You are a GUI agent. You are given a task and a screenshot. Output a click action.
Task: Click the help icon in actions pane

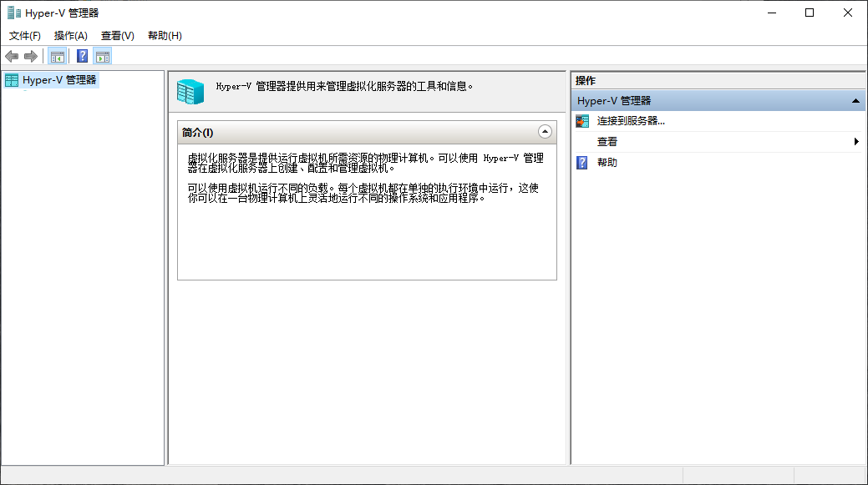[582, 163]
